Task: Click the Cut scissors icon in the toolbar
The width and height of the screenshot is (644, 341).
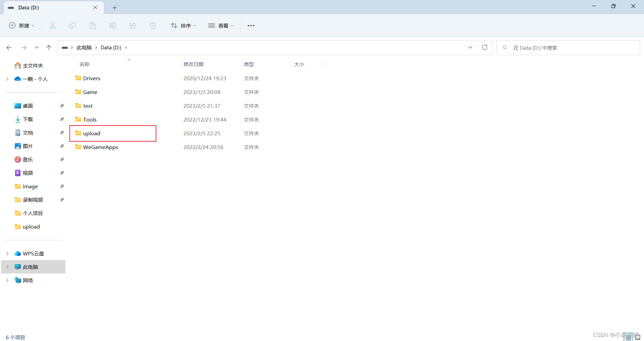Action: (52, 26)
